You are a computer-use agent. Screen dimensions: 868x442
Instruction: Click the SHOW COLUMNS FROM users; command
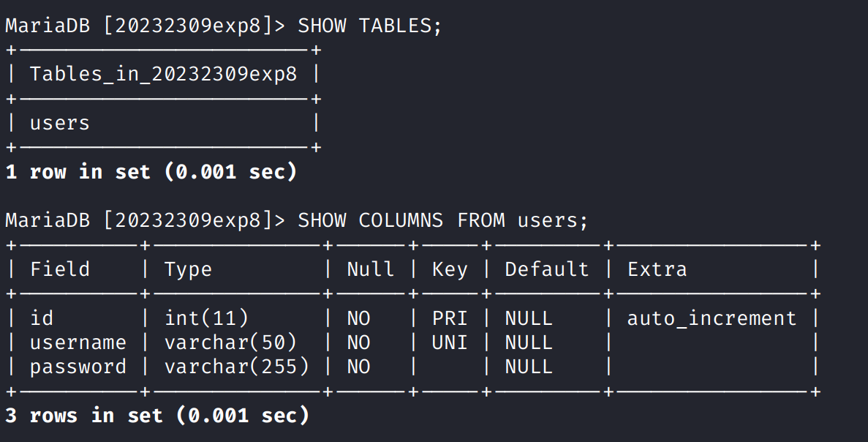[442, 220]
